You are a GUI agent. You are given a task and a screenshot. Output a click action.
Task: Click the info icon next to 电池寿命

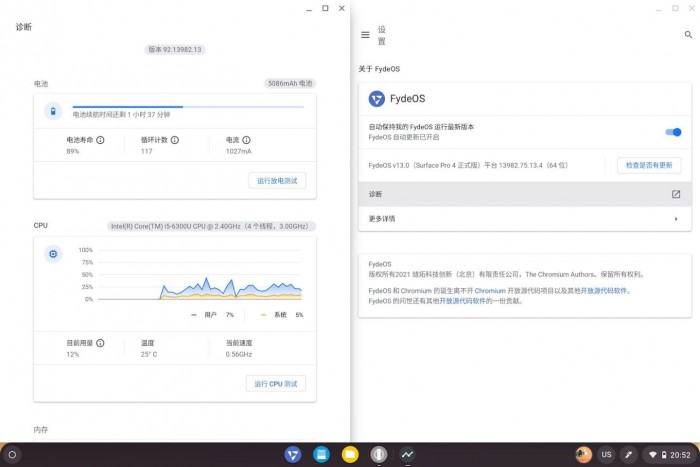101,140
